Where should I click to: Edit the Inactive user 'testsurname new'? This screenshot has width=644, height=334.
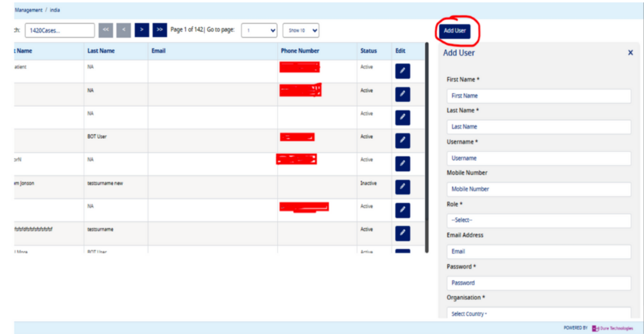coord(402,187)
